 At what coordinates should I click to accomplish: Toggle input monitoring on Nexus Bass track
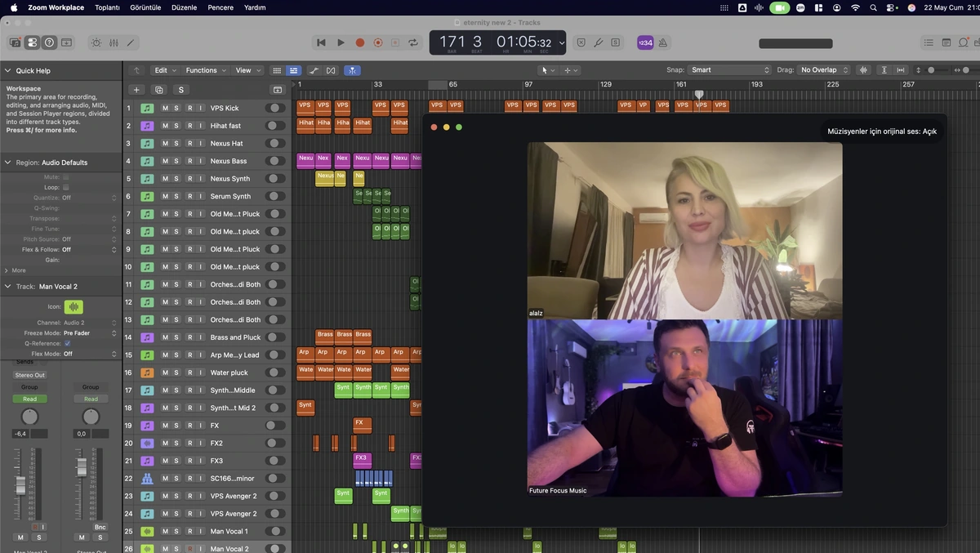click(201, 161)
